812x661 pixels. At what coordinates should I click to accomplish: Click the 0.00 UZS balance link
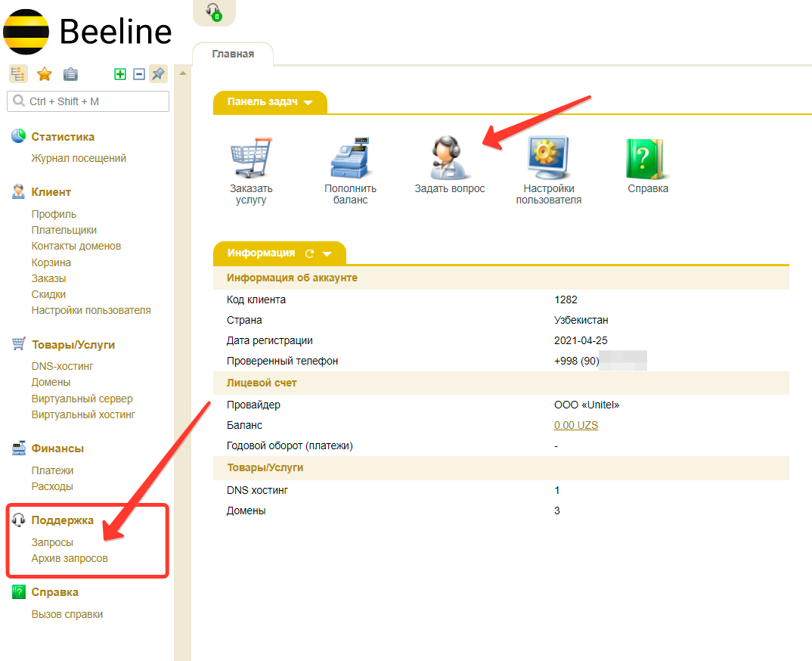click(576, 425)
